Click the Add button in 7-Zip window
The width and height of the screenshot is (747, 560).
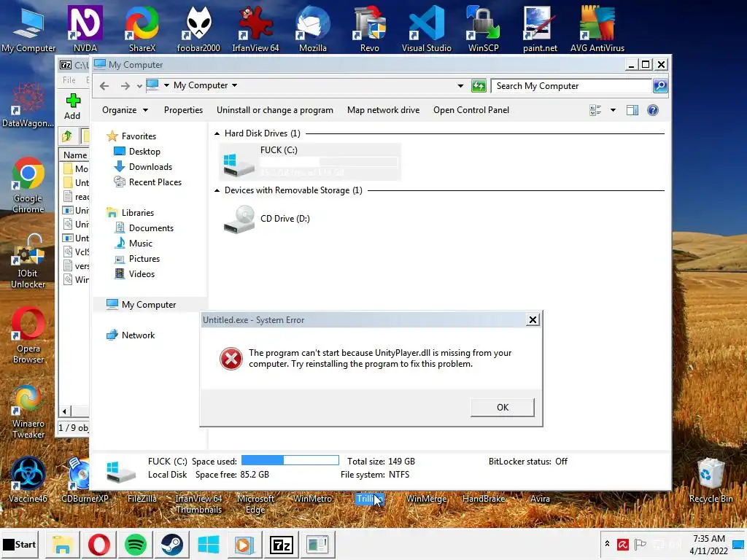[72, 106]
